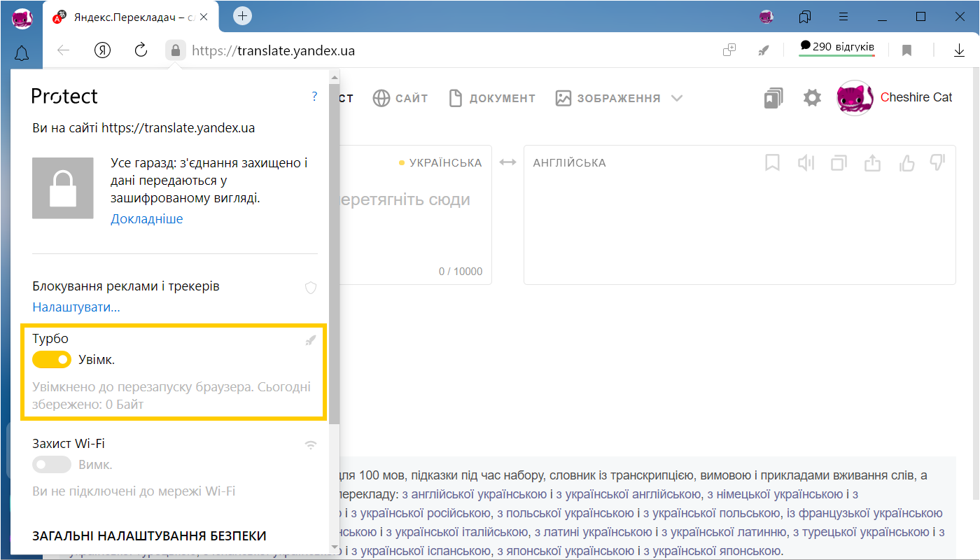Click the notifications bell icon
Viewport: 980px width, 560px height.
pos(22,53)
